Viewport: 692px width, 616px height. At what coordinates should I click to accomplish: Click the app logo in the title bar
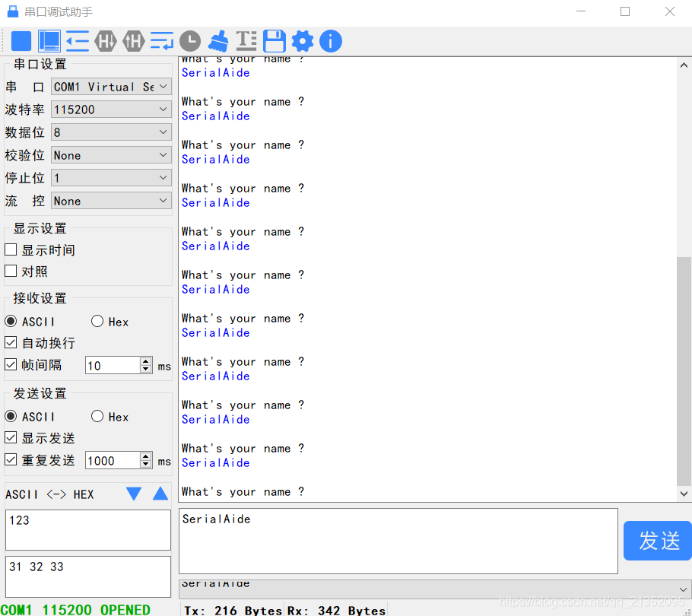tap(13, 11)
